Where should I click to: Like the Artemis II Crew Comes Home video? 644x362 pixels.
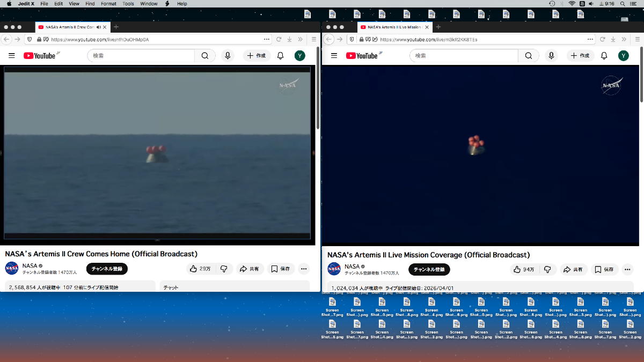(x=199, y=269)
